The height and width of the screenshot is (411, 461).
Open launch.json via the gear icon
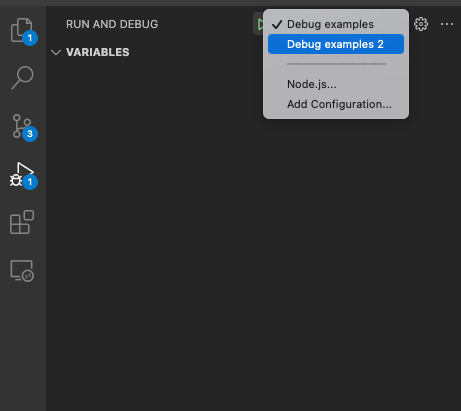421,24
